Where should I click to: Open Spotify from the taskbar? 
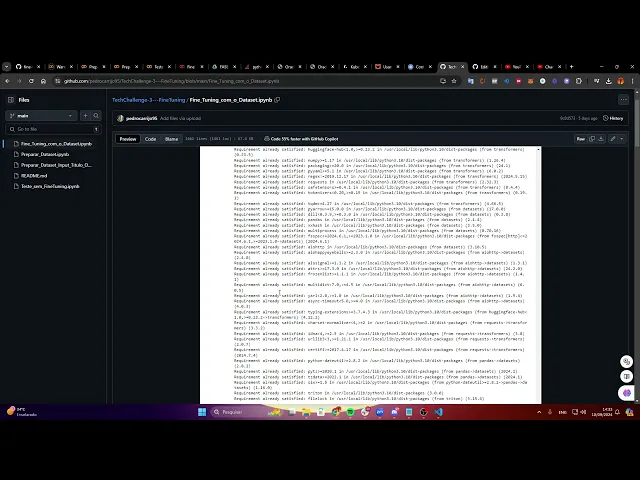click(x=350, y=412)
